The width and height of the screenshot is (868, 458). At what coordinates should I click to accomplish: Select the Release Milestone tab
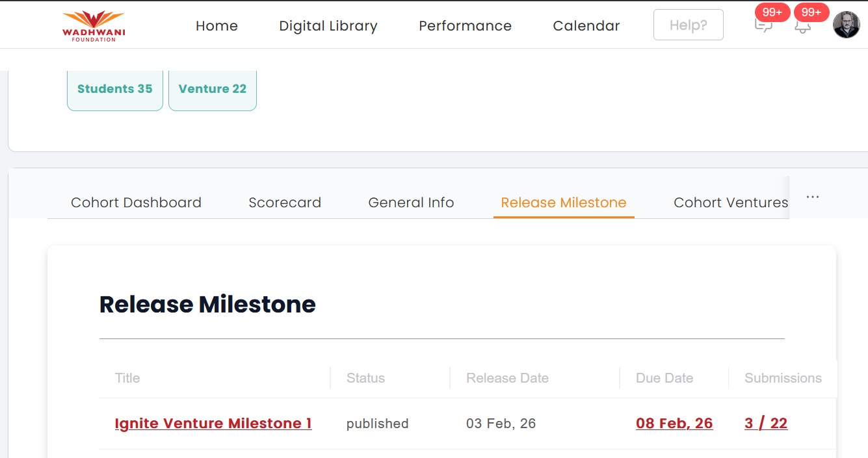click(x=564, y=203)
